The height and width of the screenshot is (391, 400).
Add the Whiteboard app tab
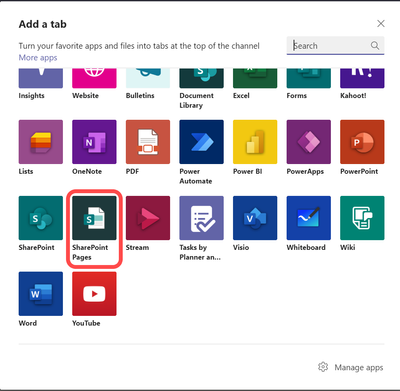(x=309, y=218)
